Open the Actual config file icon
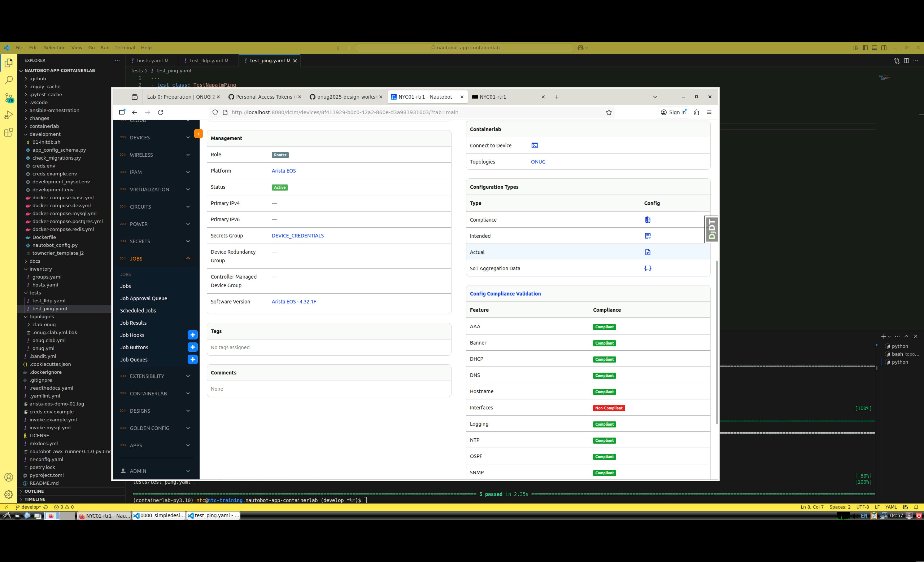 (x=647, y=252)
